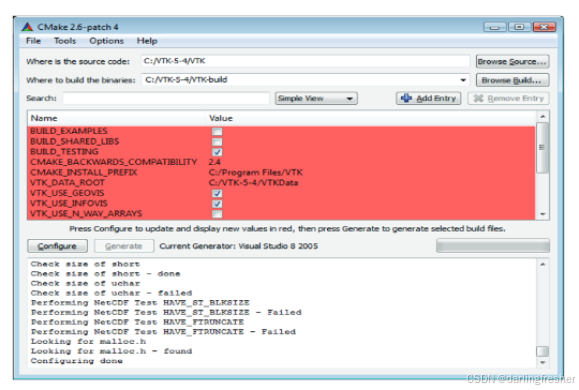This screenshot has height=390, width=579.
Task: Open the Options menu
Action: (x=106, y=41)
